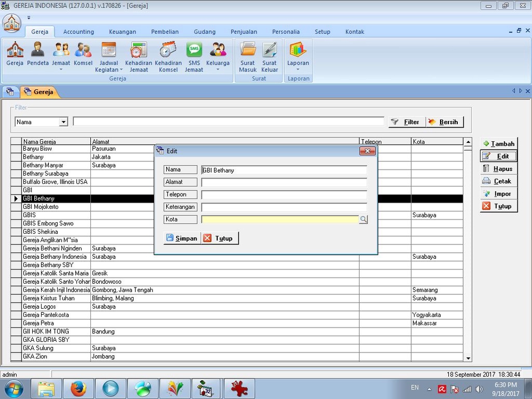Click the Bersih button to clear filter
The height and width of the screenshot is (399, 532).
[444, 121]
